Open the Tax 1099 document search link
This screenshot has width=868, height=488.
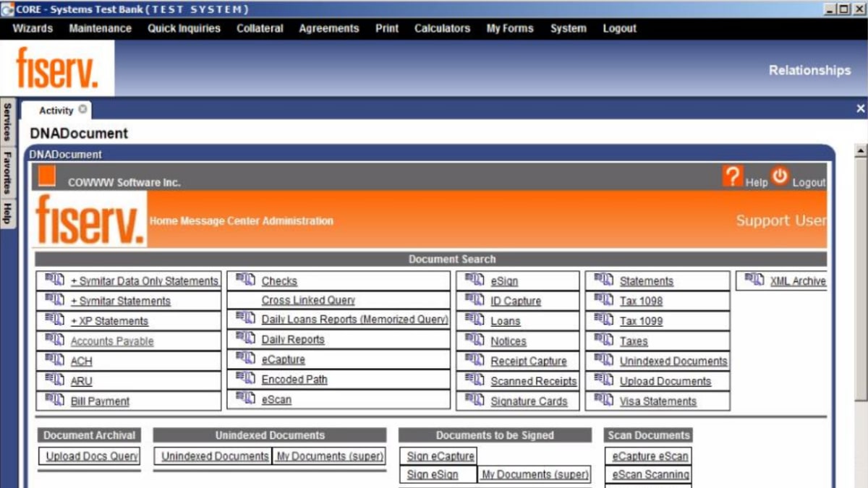click(641, 321)
